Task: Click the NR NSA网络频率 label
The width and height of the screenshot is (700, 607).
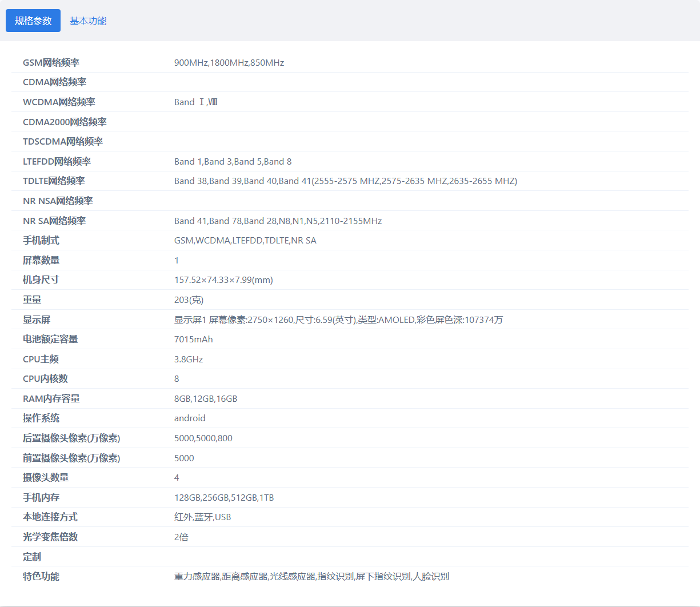Action: pos(58,201)
